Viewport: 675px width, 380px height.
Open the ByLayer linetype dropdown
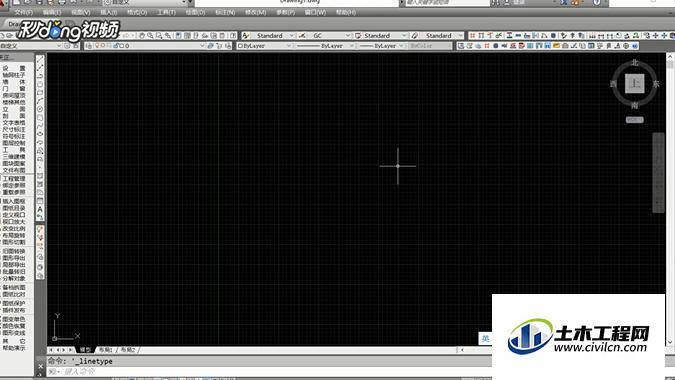click(x=325, y=46)
